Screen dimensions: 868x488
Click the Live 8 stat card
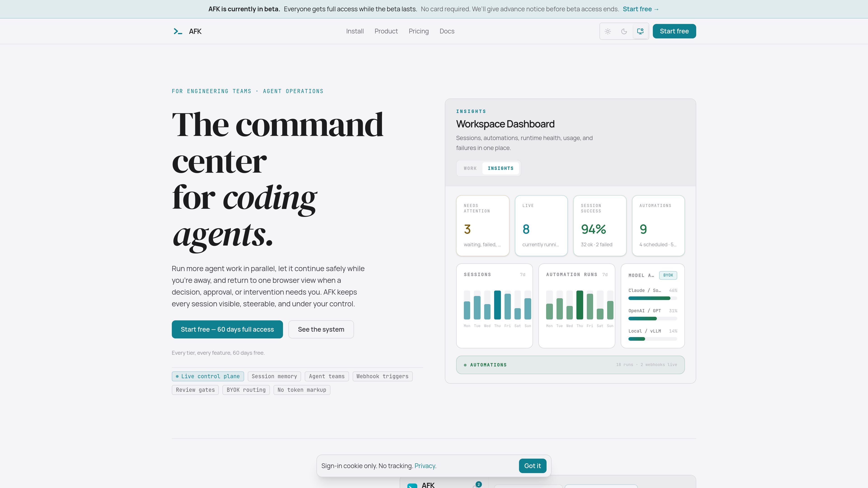coord(541,226)
